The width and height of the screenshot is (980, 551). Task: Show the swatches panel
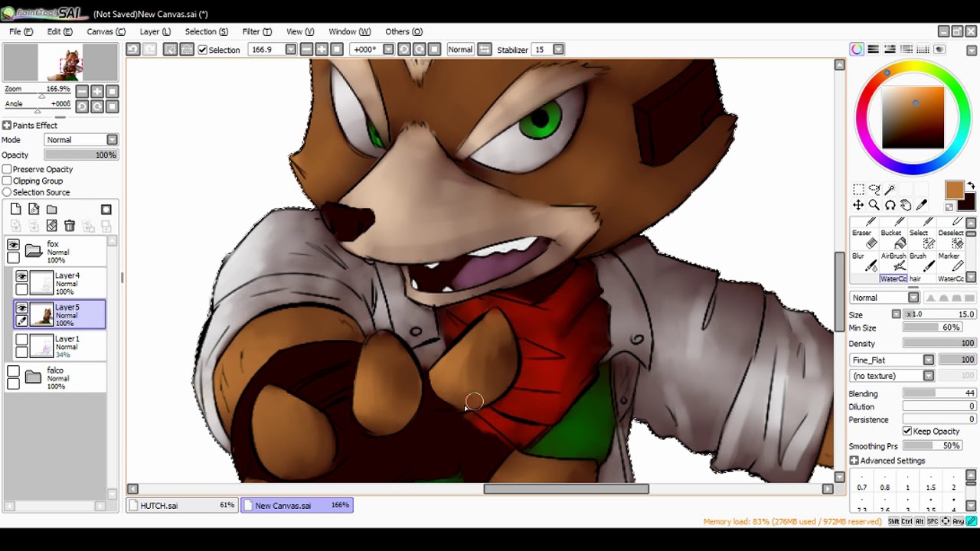point(923,49)
